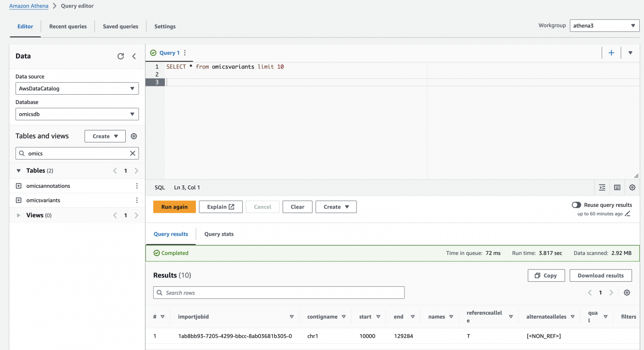644x350 pixels.
Task: Grab the editor resize handle
Action: click(x=636, y=176)
